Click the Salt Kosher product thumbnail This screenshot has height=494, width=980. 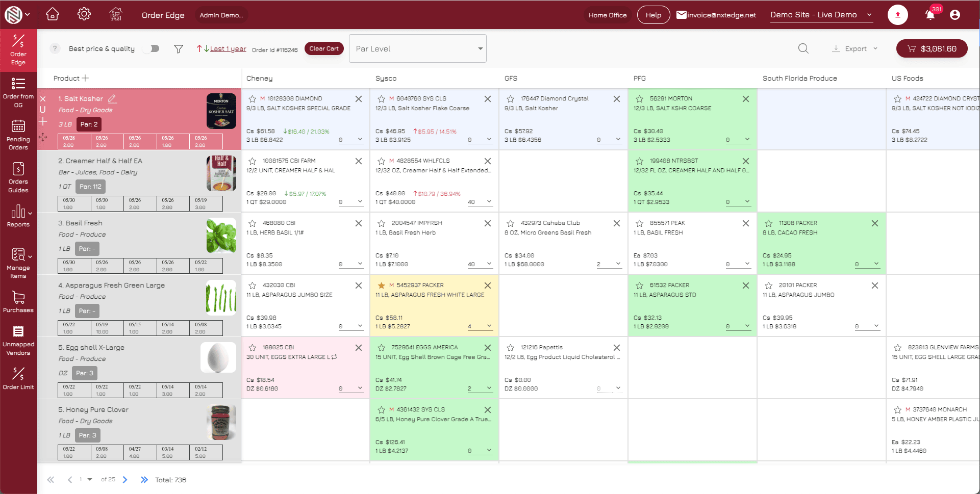(x=221, y=111)
